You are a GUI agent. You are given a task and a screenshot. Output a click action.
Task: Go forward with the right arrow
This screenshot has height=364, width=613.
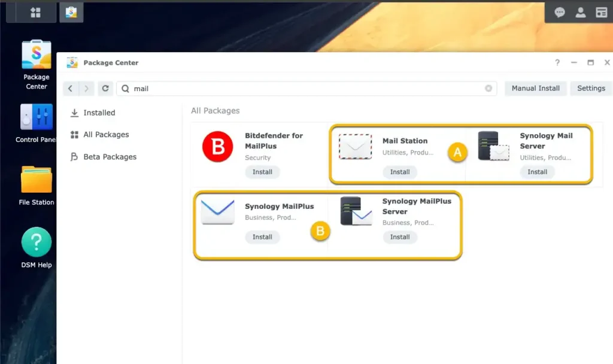[x=86, y=89]
